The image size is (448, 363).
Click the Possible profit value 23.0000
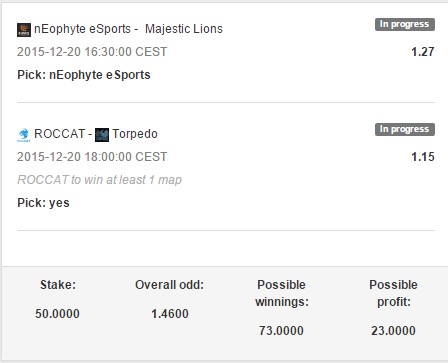(x=393, y=331)
